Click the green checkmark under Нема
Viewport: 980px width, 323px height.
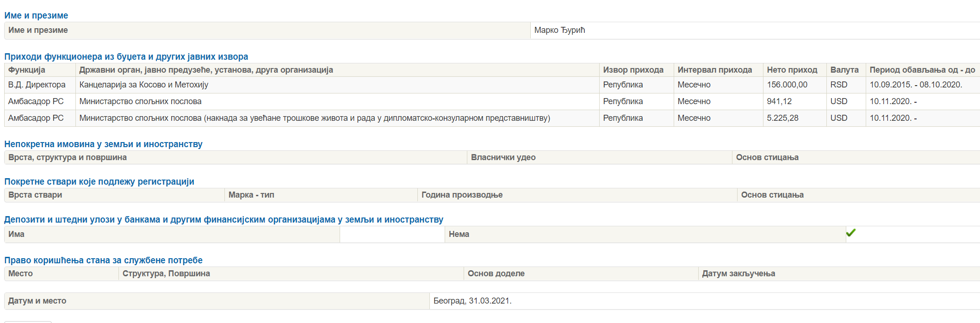850,233
